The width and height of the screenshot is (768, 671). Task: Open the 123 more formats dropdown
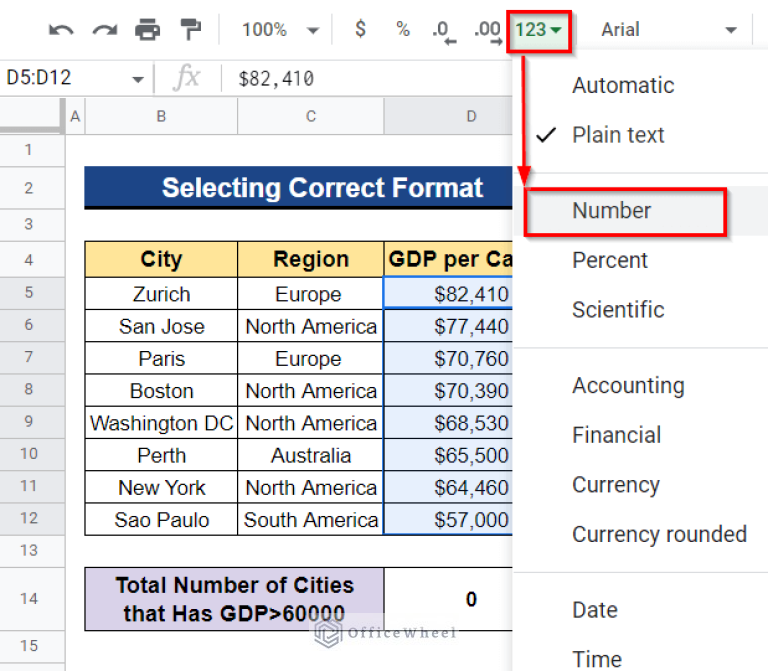[538, 30]
